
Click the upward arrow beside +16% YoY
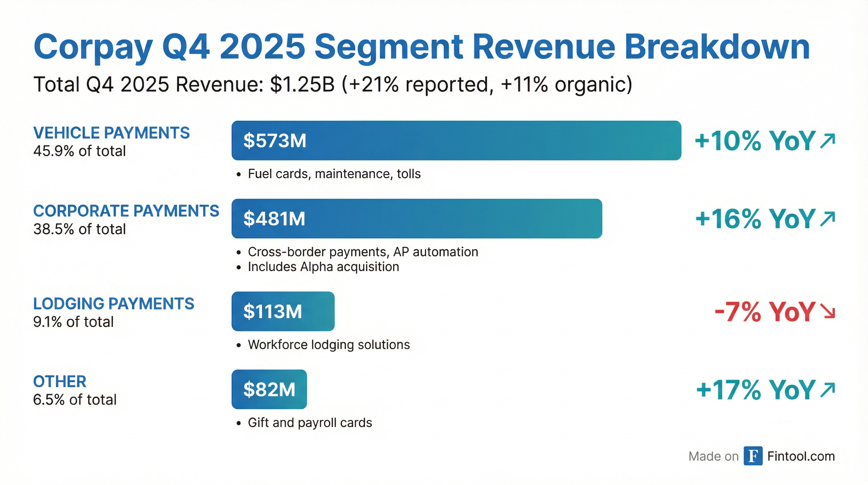(828, 218)
